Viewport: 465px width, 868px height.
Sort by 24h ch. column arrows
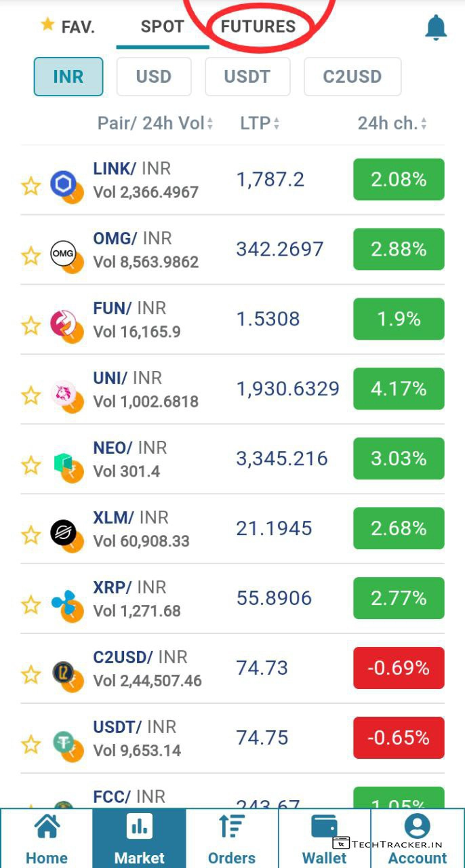coord(424,124)
